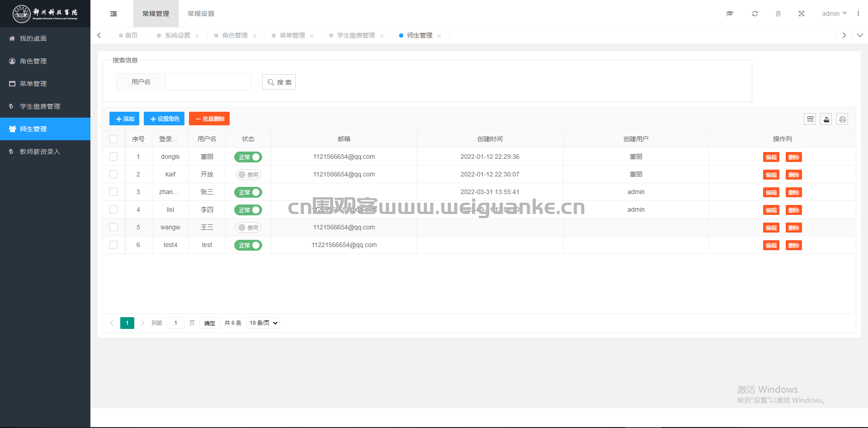Switch to the 首页 tab

coord(128,35)
